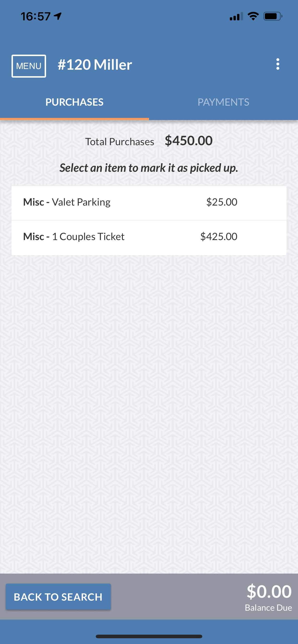Tap the Total Purchases label
The height and width of the screenshot is (644, 298).
point(119,142)
